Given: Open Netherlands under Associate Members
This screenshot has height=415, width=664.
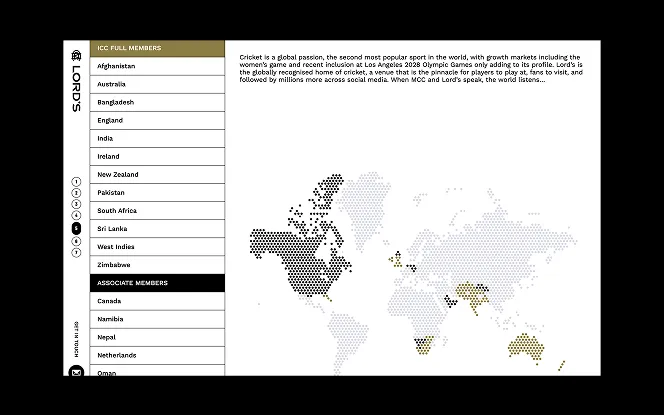Looking at the screenshot, I should click(x=157, y=355).
